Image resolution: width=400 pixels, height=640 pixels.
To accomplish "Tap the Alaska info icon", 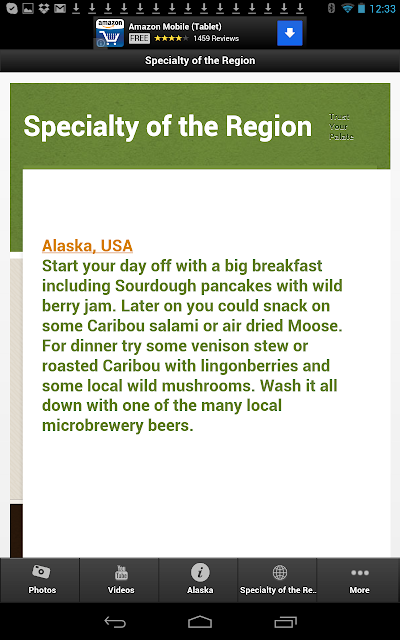I will (x=200, y=572).
